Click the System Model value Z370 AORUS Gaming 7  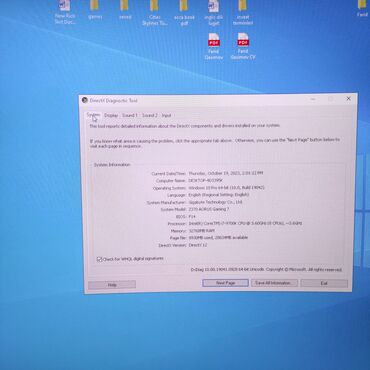(209, 209)
